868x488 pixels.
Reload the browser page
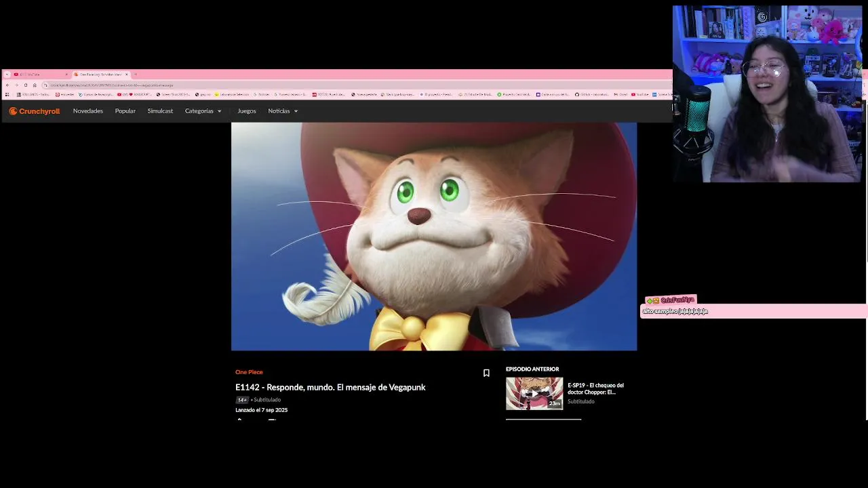pyautogui.click(x=26, y=85)
